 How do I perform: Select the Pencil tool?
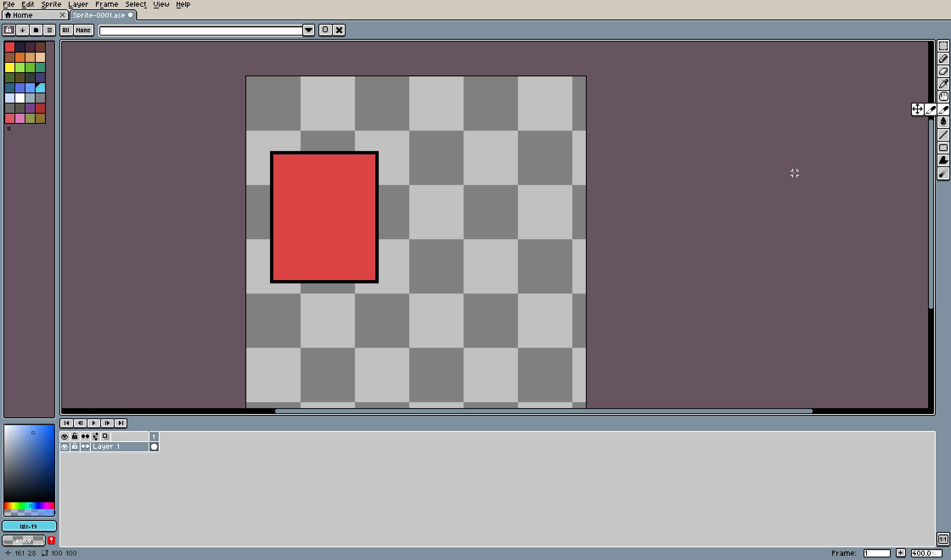click(x=943, y=59)
